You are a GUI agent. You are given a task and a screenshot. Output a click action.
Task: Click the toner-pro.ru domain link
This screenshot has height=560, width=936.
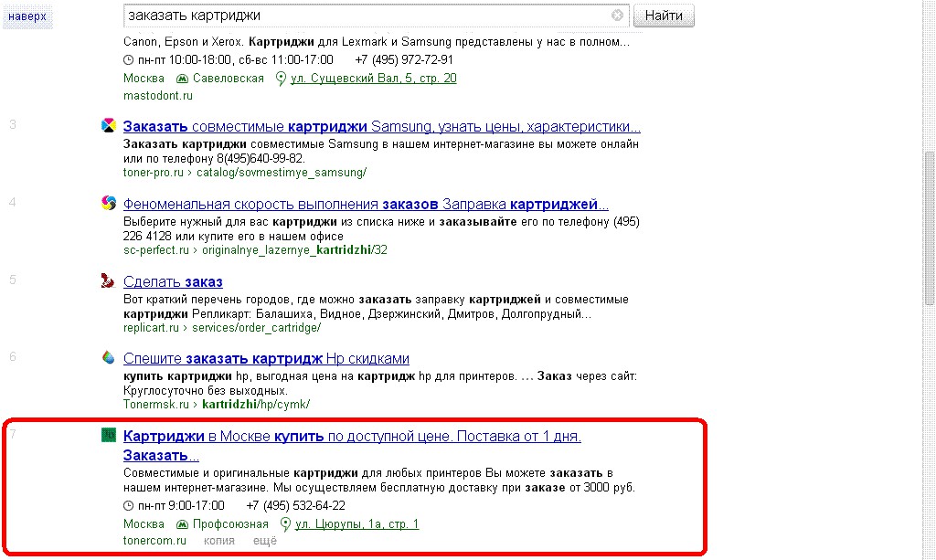tap(154, 173)
